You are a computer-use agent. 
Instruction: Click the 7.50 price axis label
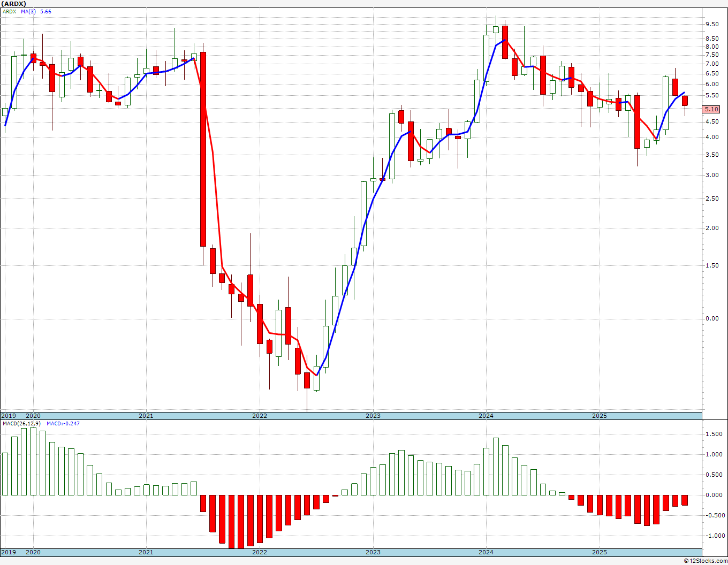[x=712, y=55]
